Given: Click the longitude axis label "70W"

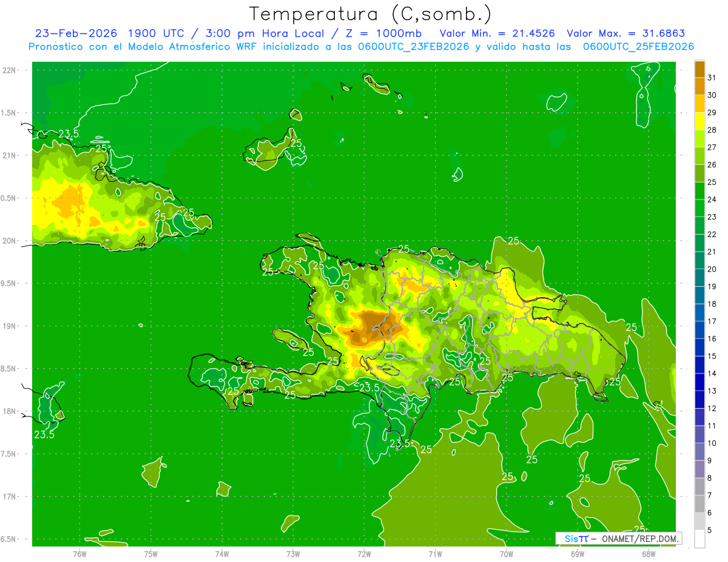Looking at the screenshot, I should pos(506,554).
